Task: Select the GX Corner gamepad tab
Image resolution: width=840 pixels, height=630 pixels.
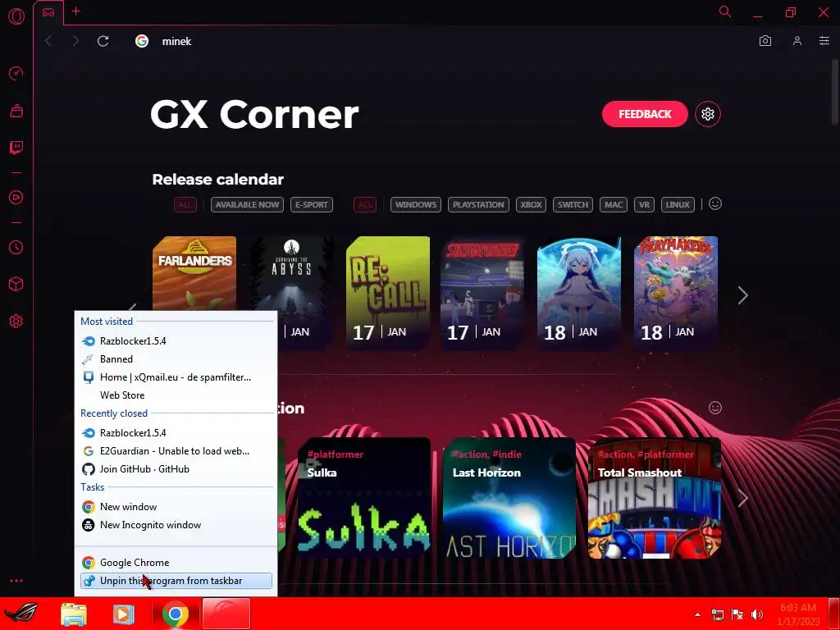Action: (48, 12)
